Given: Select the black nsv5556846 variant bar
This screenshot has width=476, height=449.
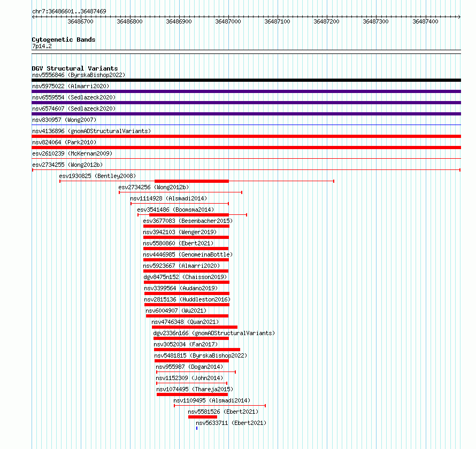Looking at the screenshot, I should pos(246,80).
